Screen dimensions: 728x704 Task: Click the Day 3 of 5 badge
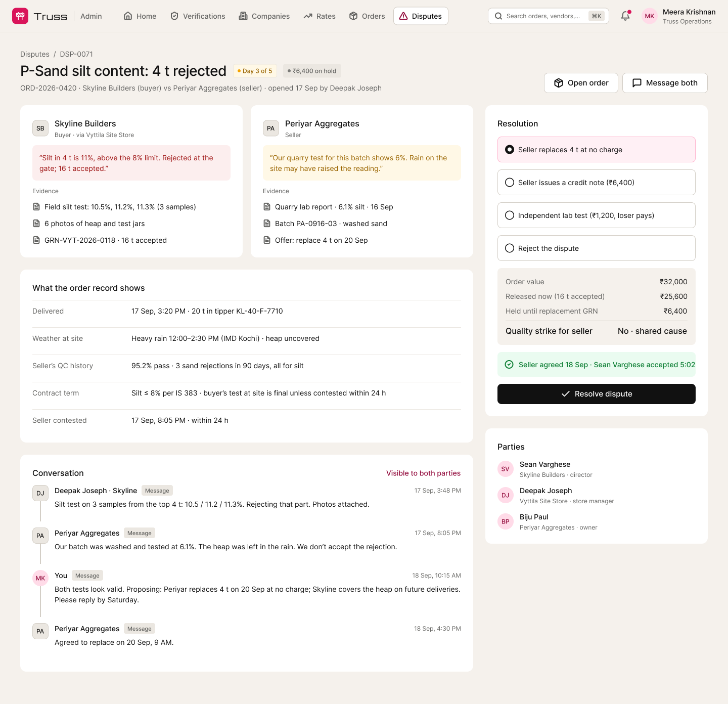(255, 71)
